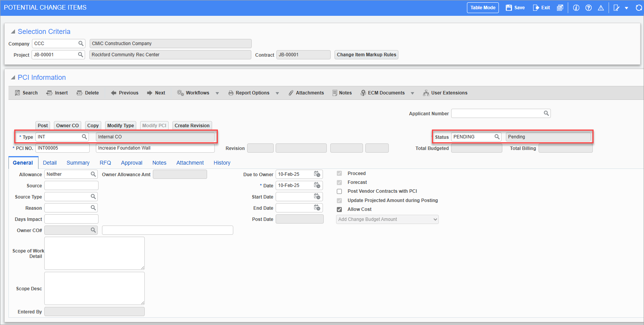Viewport: 644px width, 325px height.
Task: Insert a new PCI record
Action: 57,93
